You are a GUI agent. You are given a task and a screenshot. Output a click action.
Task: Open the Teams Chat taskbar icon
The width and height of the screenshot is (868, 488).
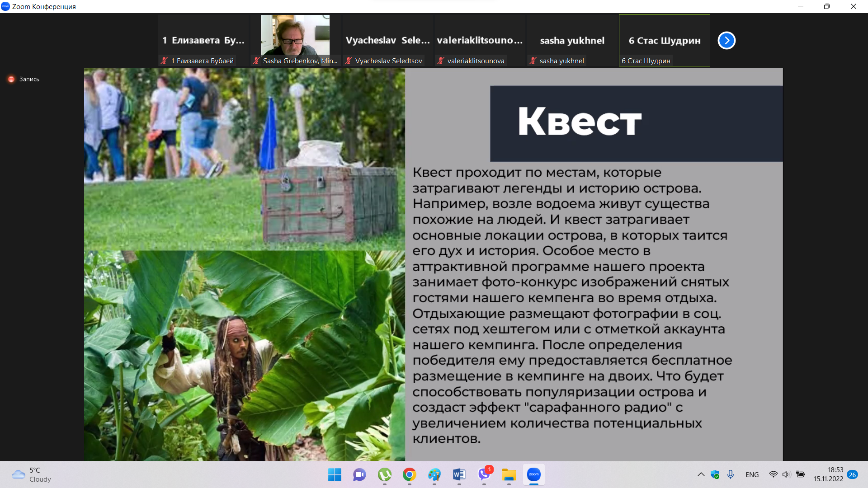point(359,474)
